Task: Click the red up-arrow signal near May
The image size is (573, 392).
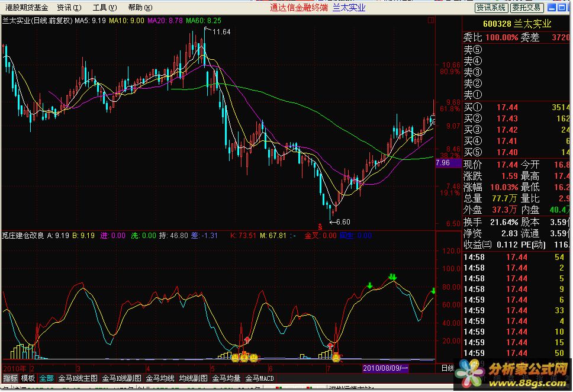Action: click(x=247, y=340)
